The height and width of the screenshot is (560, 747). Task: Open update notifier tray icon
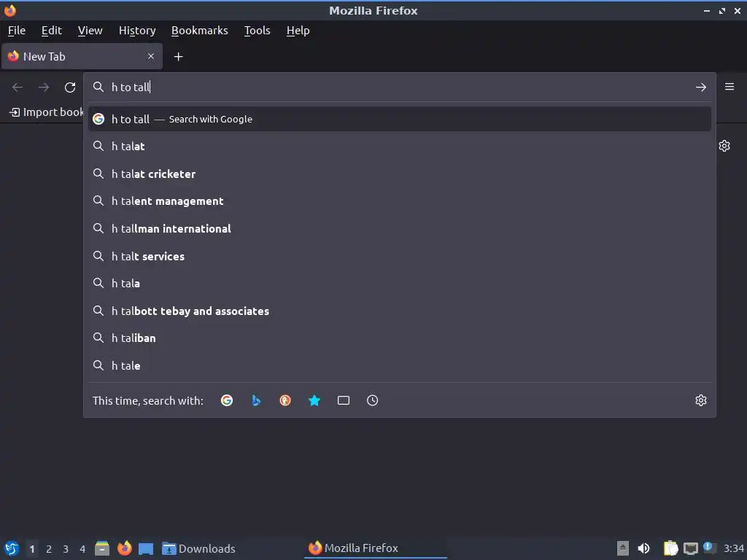pyautogui.click(x=708, y=548)
